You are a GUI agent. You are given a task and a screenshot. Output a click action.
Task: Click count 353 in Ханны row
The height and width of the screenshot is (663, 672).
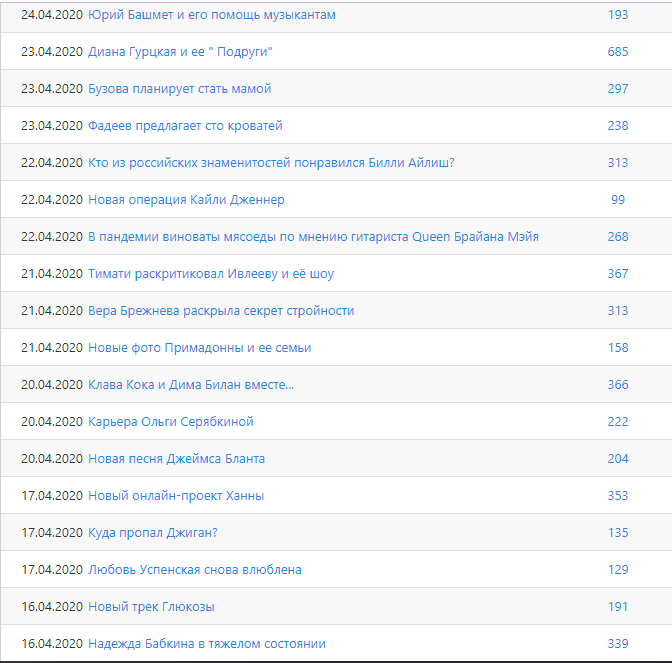point(618,496)
